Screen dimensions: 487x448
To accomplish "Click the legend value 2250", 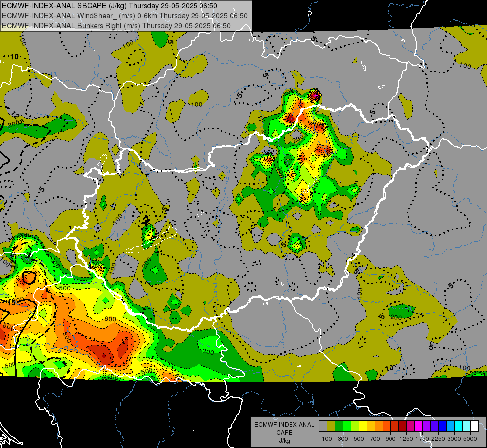I will (x=438, y=439).
